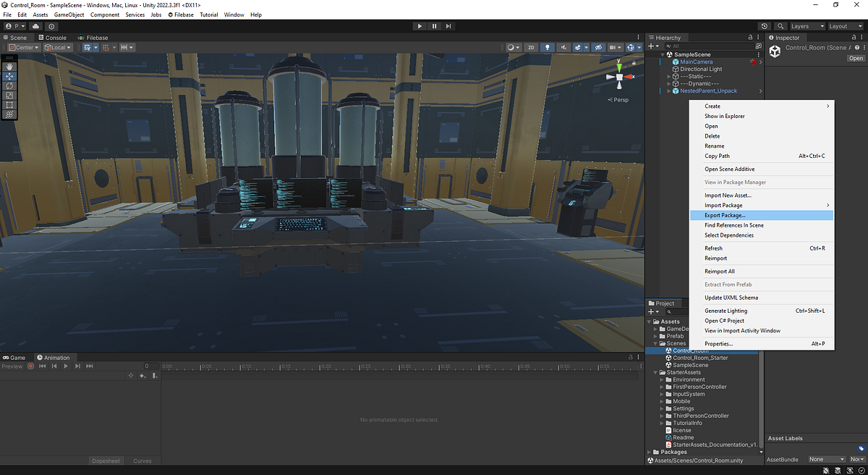Click the Add Event icon in Animation window

[x=155, y=375]
